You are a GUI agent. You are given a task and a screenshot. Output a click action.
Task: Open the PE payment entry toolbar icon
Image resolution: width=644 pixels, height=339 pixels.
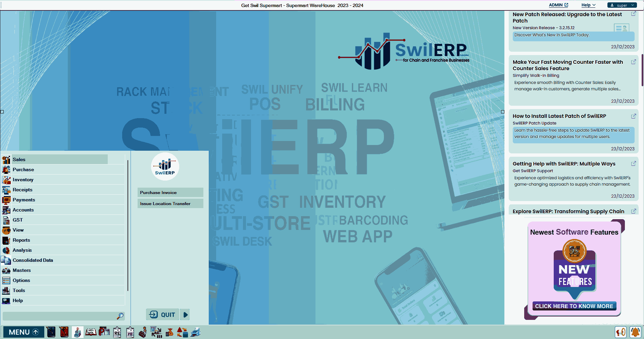click(130, 332)
